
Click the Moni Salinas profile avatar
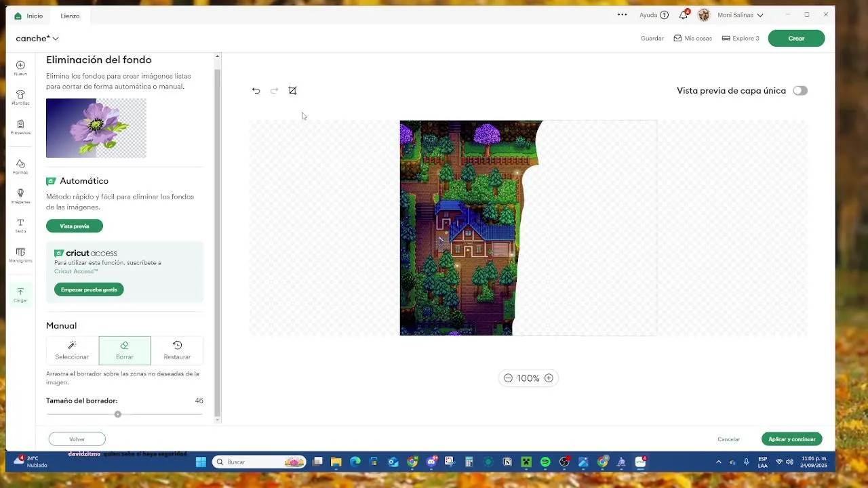(704, 15)
